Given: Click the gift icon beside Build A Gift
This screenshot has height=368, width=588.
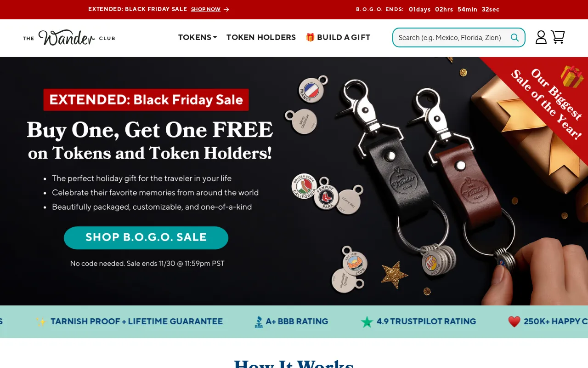Looking at the screenshot, I should coord(310,37).
